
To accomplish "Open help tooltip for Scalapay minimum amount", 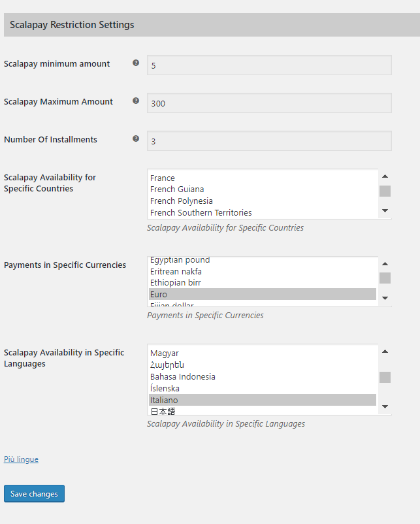I will point(136,63).
